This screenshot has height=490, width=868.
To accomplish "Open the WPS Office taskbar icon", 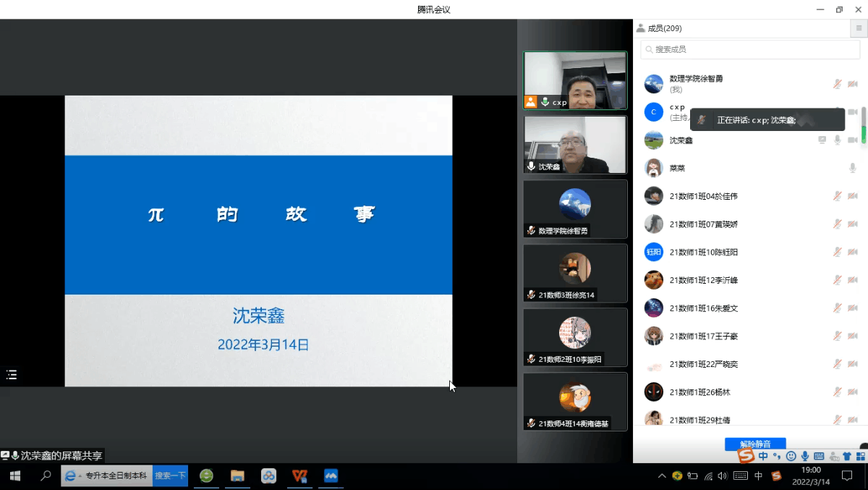I will (x=299, y=476).
